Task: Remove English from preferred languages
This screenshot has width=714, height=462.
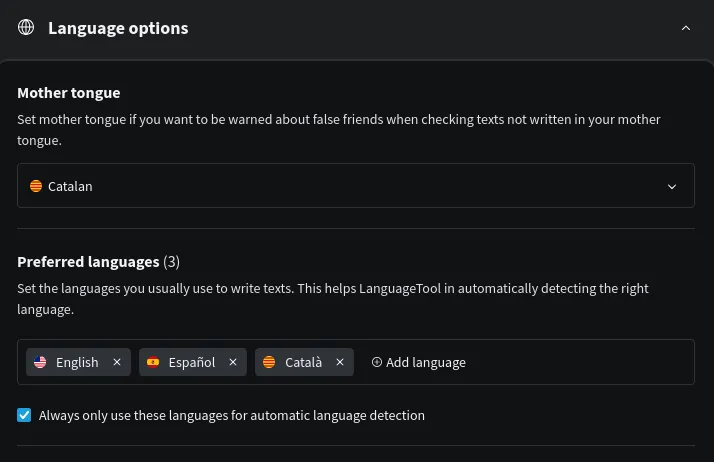Action: [x=117, y=362]
